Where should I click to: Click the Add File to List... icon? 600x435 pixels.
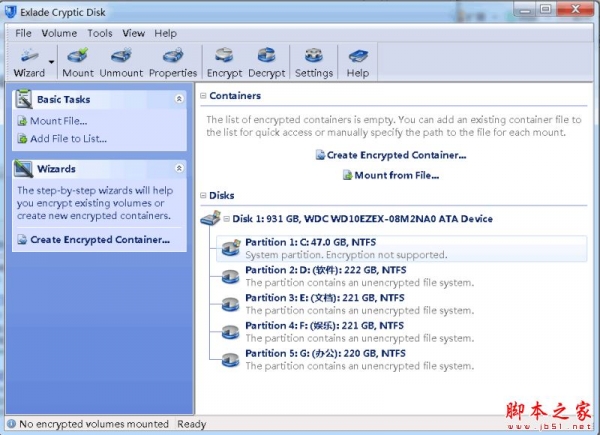click(22, 139)
